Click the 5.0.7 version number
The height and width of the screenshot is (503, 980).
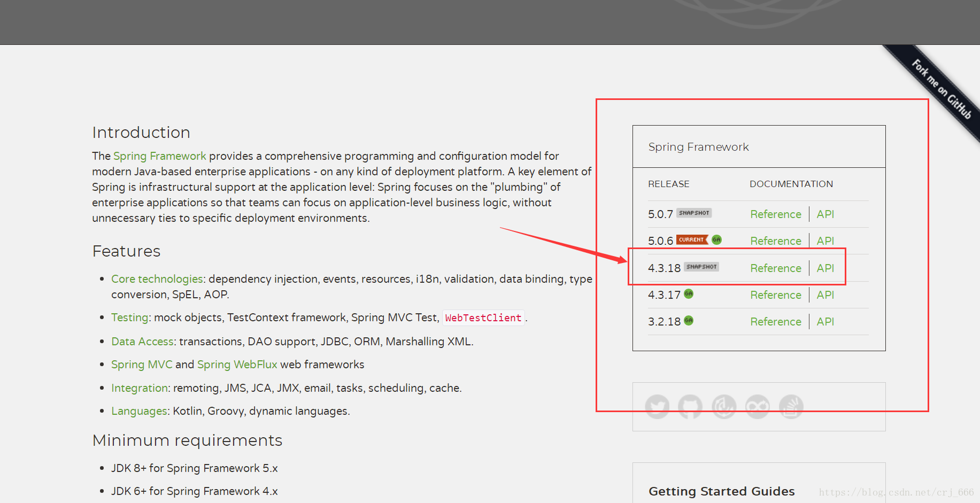point(660,214)
